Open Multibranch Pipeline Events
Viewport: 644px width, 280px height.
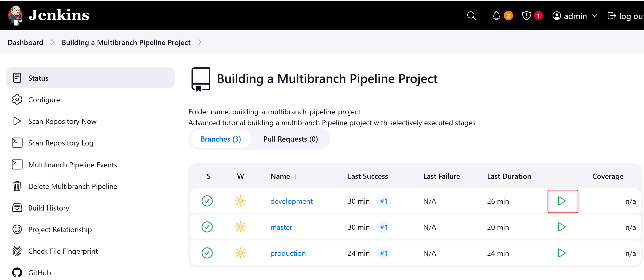pos(90,164)
